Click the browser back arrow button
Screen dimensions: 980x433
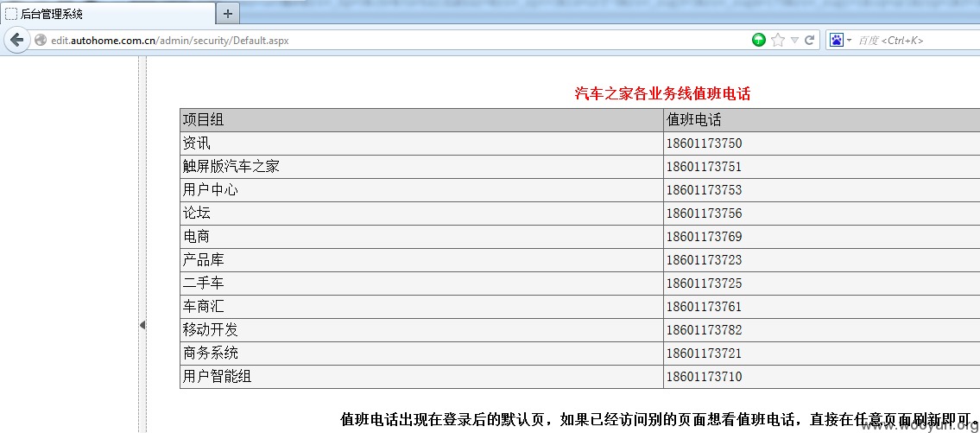coord(17,41)
